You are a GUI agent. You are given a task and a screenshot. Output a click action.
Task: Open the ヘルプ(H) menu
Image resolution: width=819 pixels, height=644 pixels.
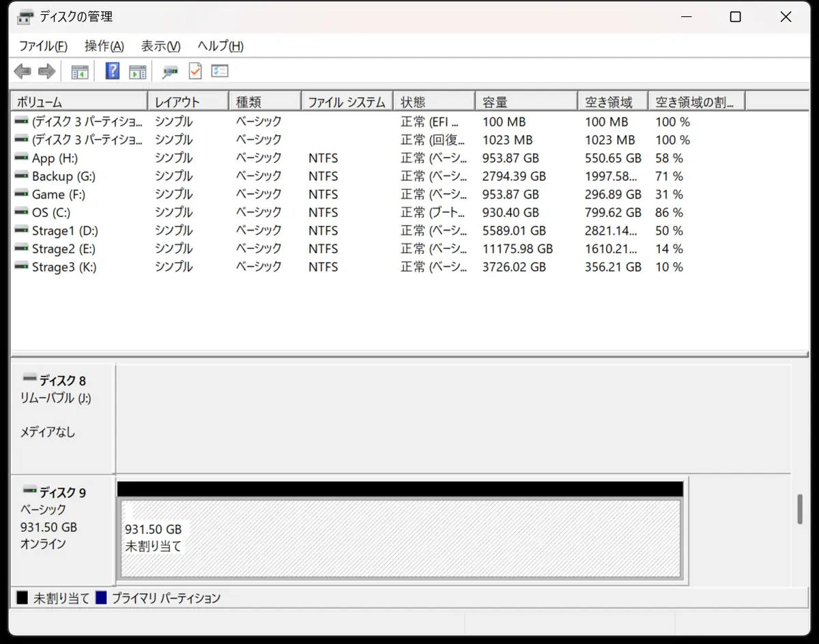click(x=220, y=46)
